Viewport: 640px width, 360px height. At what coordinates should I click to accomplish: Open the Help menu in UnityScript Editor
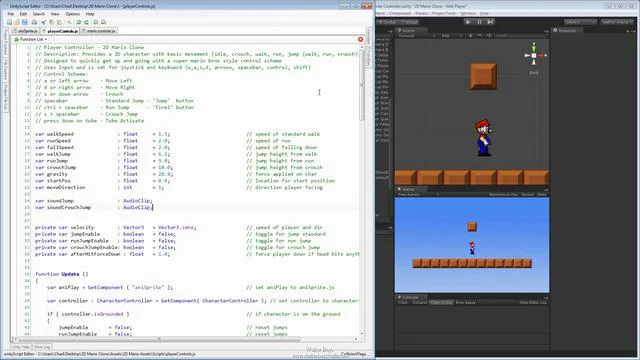tap(90, 14)
